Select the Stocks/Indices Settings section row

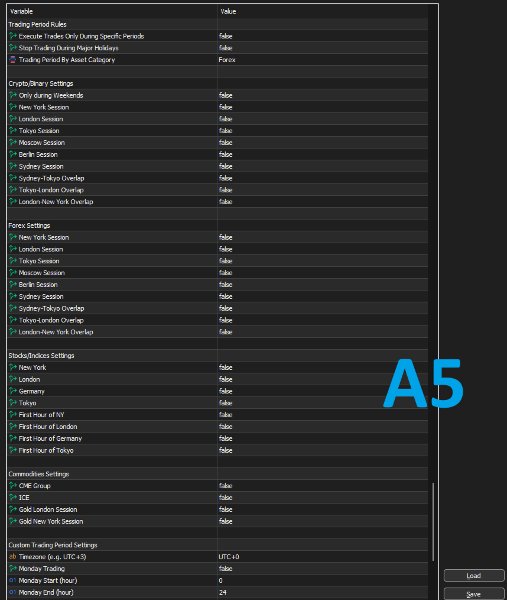(x=217, y=355)
